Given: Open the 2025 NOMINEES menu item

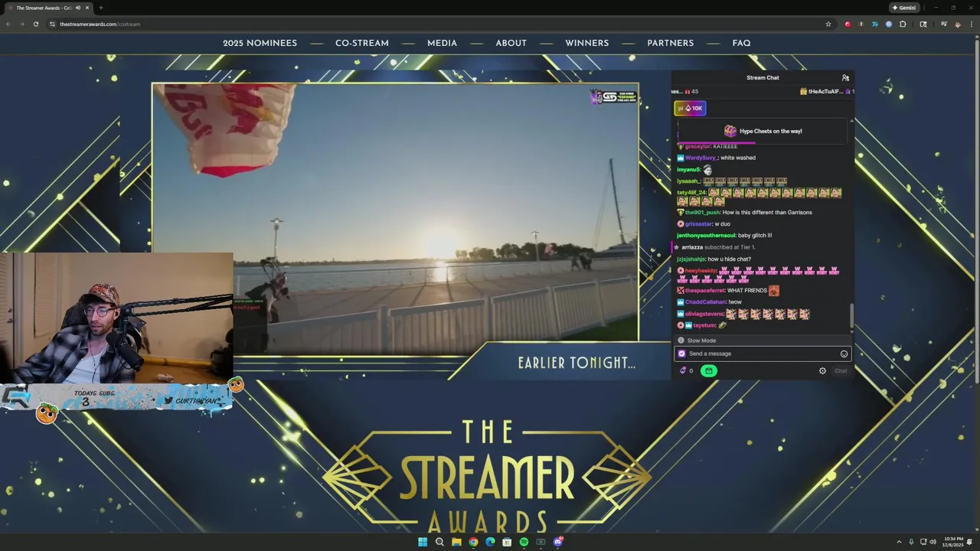Looking at the screenshot, I should point(260,43).
